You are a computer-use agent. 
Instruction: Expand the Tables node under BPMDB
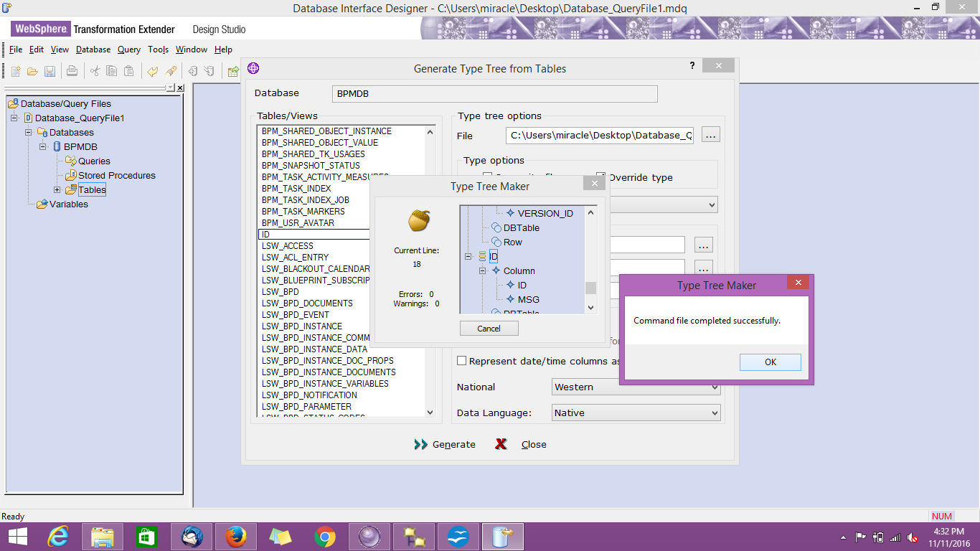coord(57,189)
